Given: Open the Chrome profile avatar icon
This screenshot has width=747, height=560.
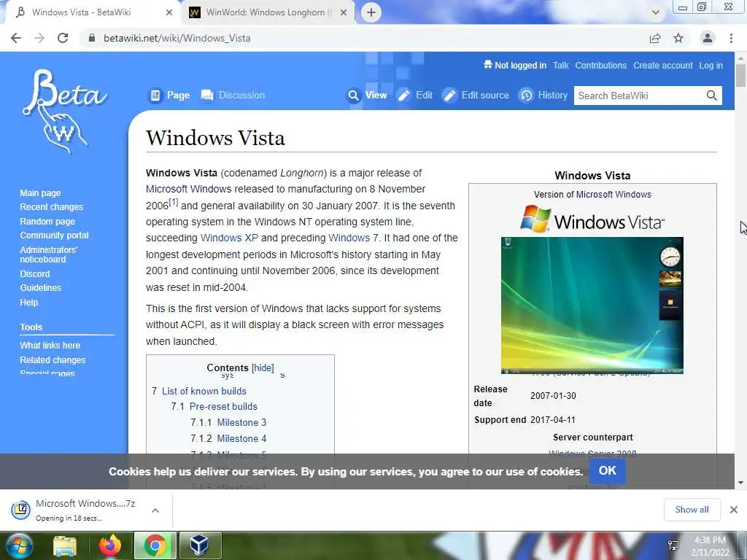Looking at the screenshot, I should pos(708,38).
